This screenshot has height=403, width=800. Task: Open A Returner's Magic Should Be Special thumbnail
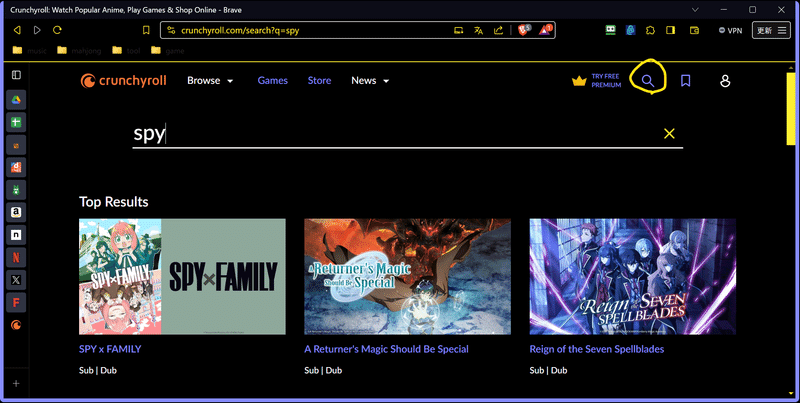[x=407, y=276]
